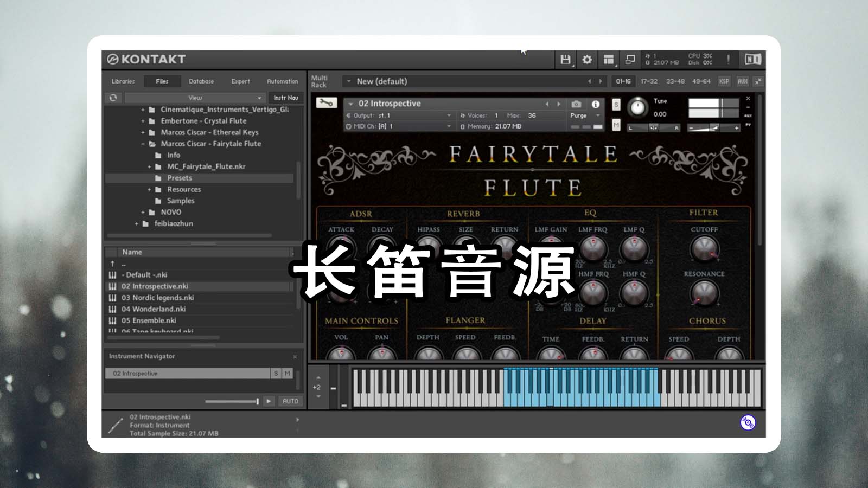Toggle Instr Nav button
This screenshot has width=868, height=488.
pos(286,98)
